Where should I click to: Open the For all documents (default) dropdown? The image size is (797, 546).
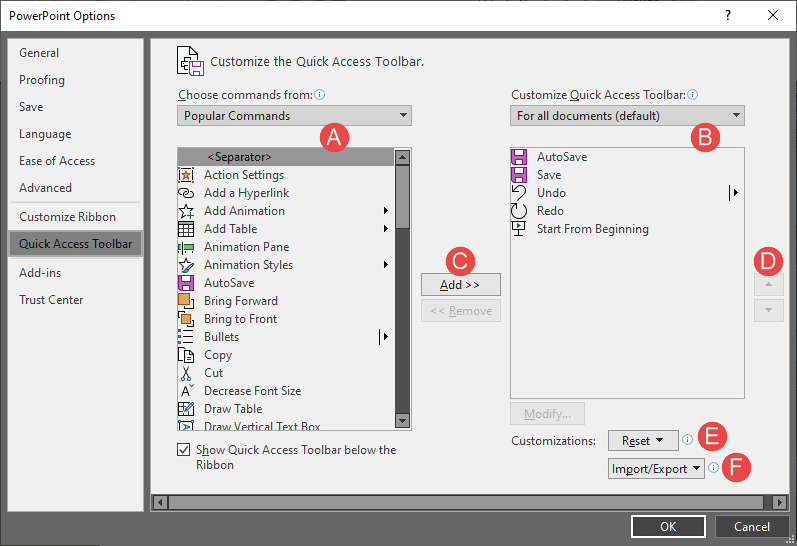pos(627,116)
